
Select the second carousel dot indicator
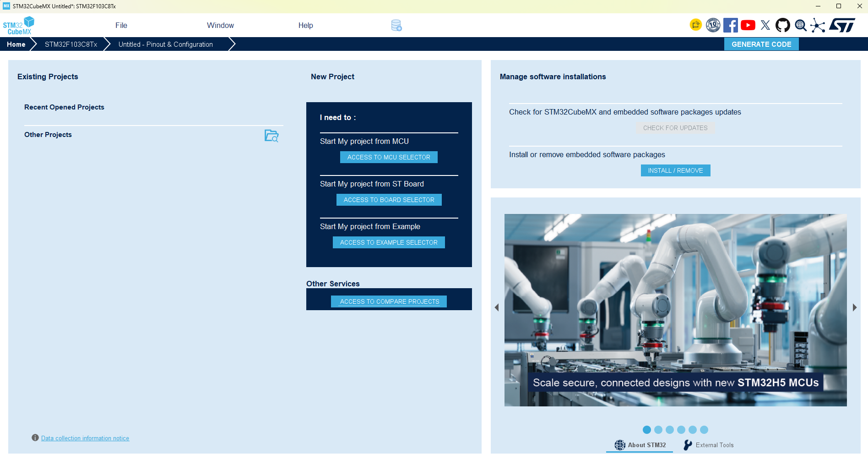(658, 430)
